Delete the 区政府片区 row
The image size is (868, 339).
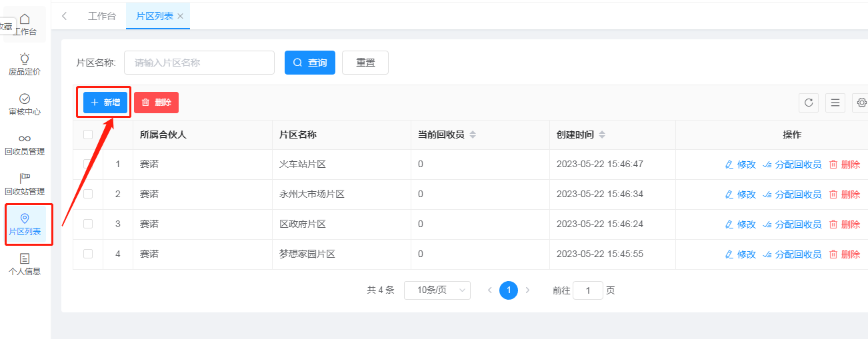pyautogui.click(x=844, y=224)
